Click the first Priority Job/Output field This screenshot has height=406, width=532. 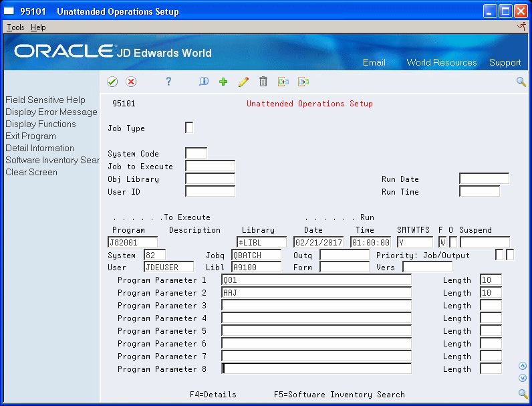click(x=499, y=255)
